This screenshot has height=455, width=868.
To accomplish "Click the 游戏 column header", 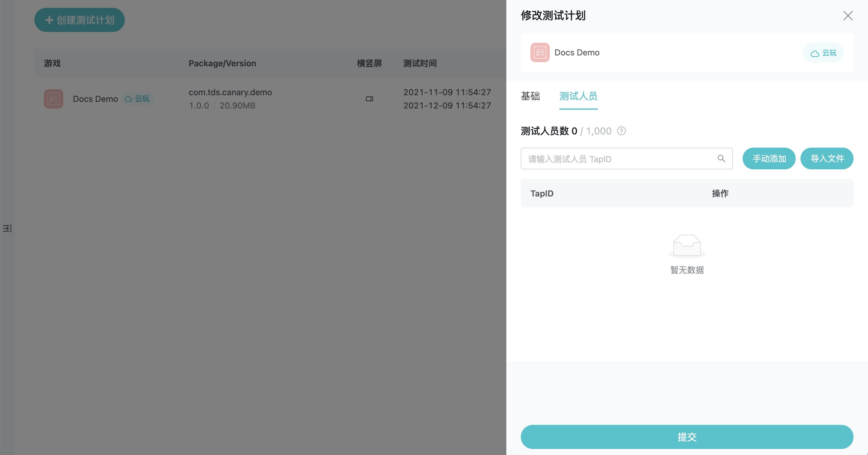I will pyautogui.click(x=52, y=63).
